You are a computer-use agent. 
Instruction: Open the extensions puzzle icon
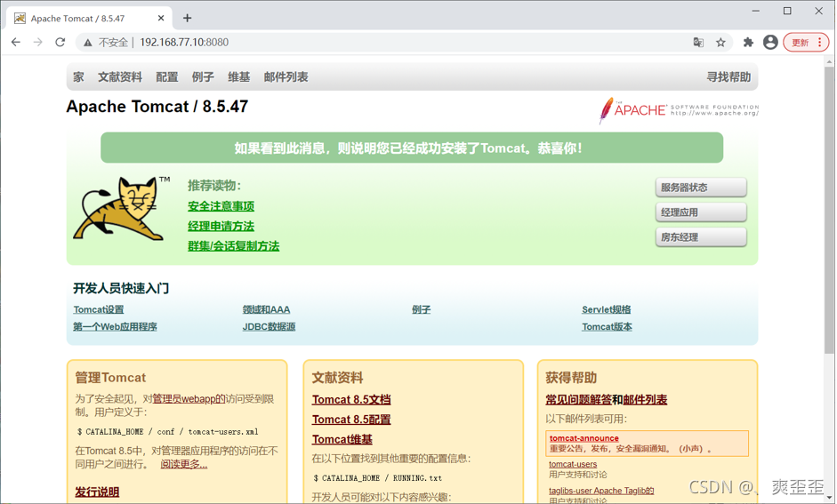[x=748, y=42]
